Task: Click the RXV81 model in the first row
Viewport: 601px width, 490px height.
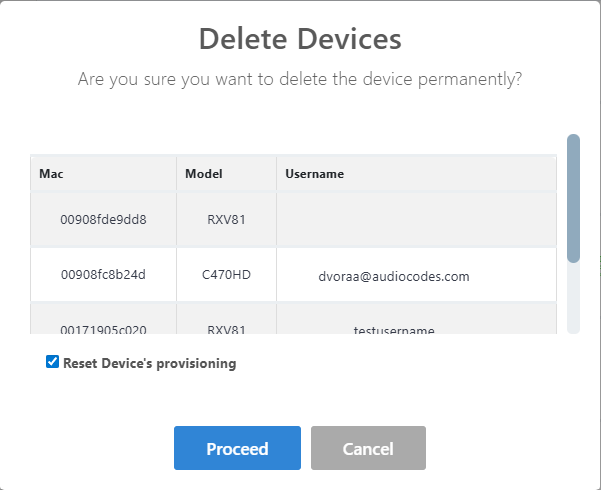Action: [x=226, y=220]
